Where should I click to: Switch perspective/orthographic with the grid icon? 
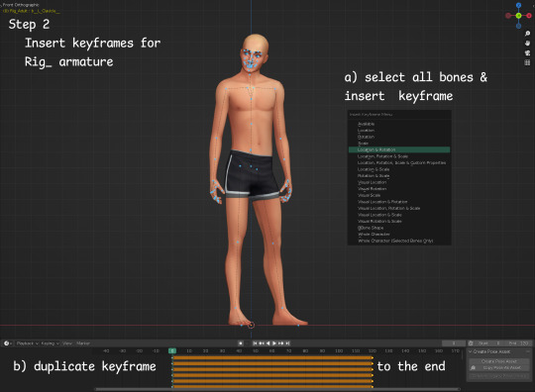tap(527, 62)
